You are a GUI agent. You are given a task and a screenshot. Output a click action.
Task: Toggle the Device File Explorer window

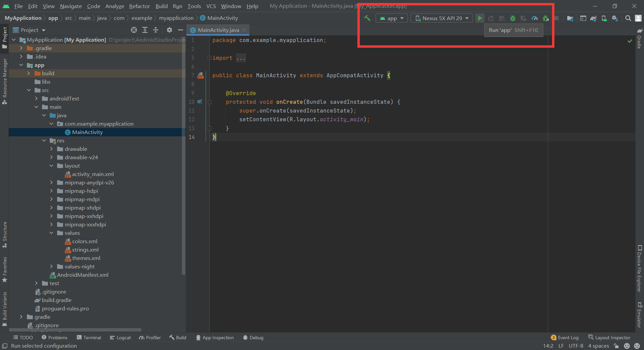[639, 269]
